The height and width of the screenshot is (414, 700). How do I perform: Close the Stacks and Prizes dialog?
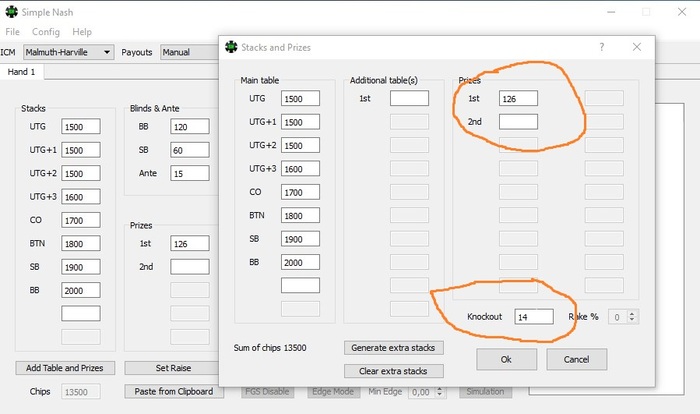(x=637, y=47)
